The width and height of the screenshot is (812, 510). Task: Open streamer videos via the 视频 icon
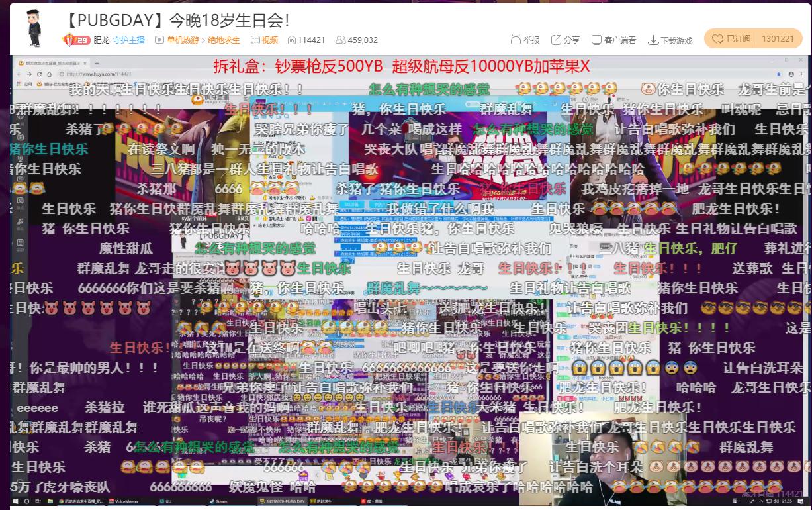[264, 40]
